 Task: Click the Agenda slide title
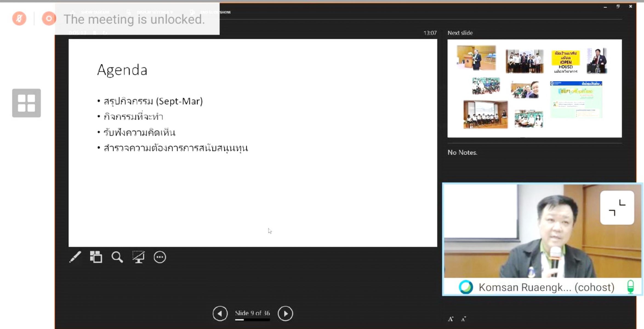coord(122,70)
